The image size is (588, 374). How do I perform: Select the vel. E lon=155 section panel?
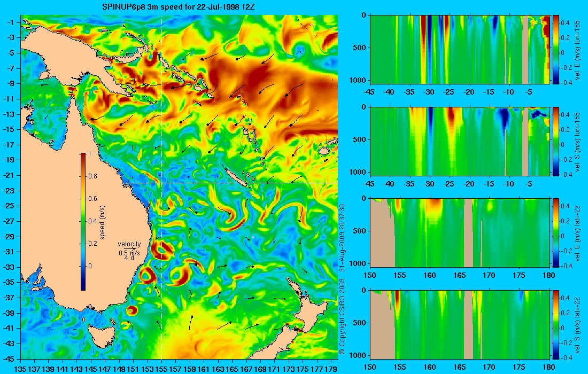(460, 50)
